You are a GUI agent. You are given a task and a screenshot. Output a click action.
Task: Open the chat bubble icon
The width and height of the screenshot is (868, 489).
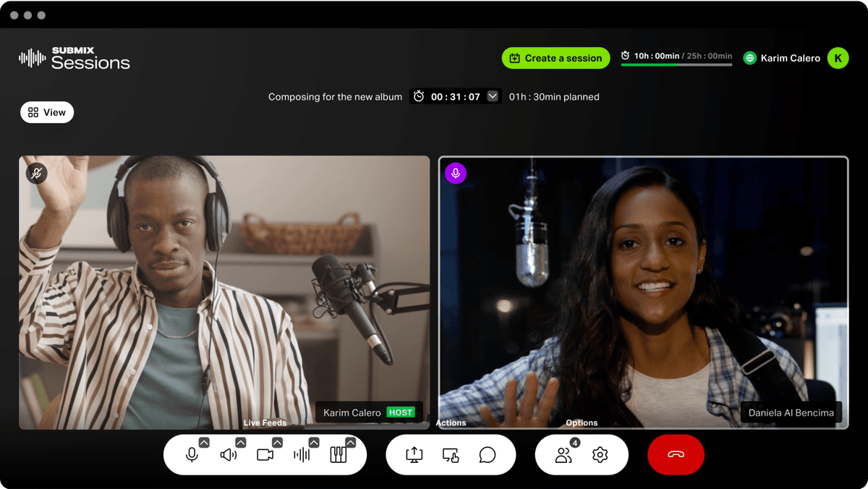coord(488,455)
